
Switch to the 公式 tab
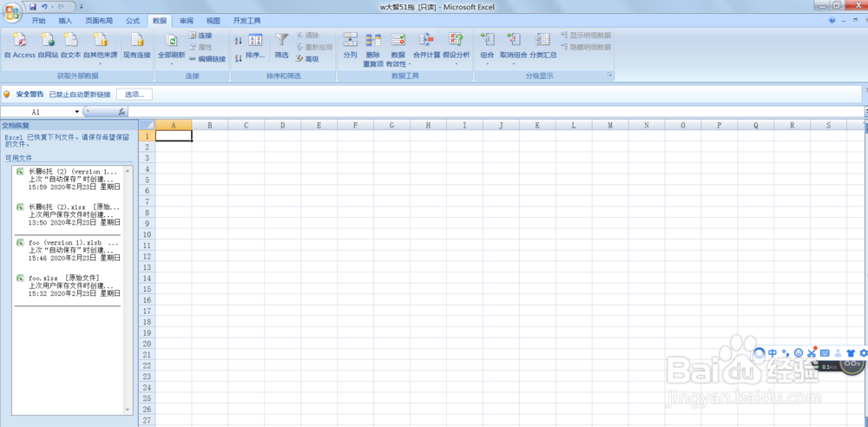click(133, 21)
